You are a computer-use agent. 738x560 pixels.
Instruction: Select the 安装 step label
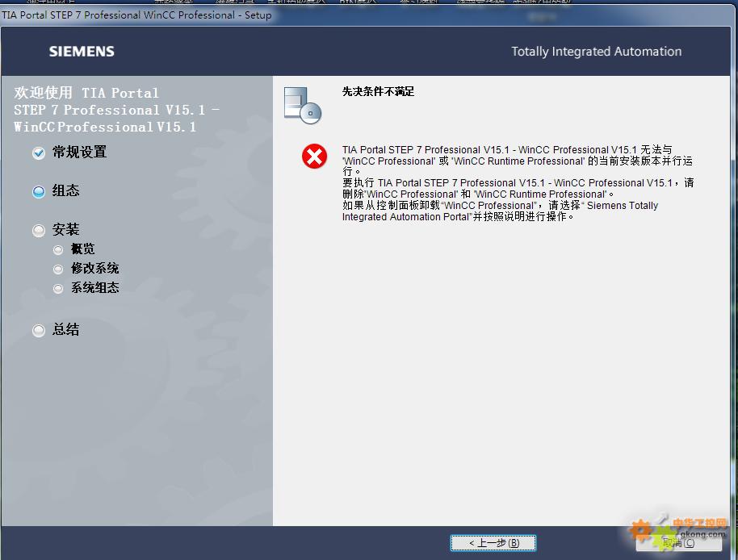tap(65, 229)
